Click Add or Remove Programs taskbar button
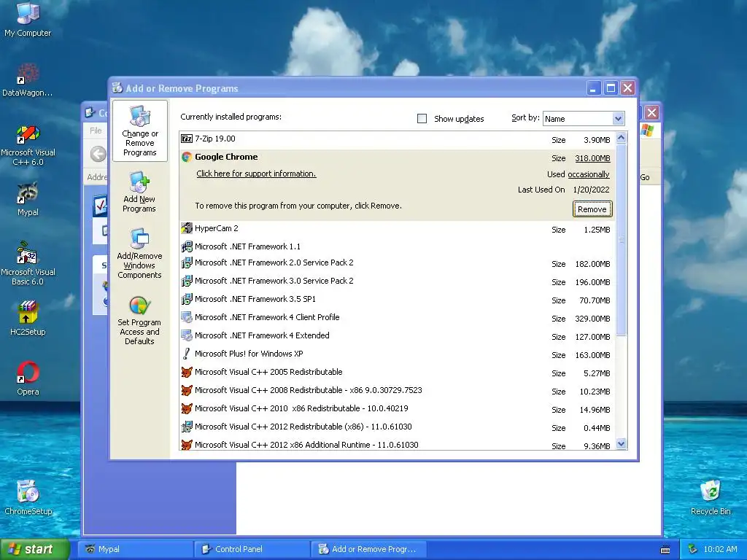747x560 pixels. click(x=368, y=549)
